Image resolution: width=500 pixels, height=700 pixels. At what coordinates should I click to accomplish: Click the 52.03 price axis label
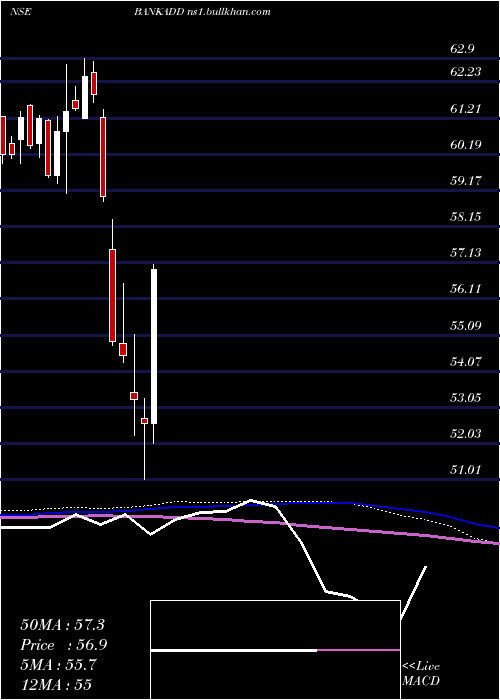tap(466, 433)
